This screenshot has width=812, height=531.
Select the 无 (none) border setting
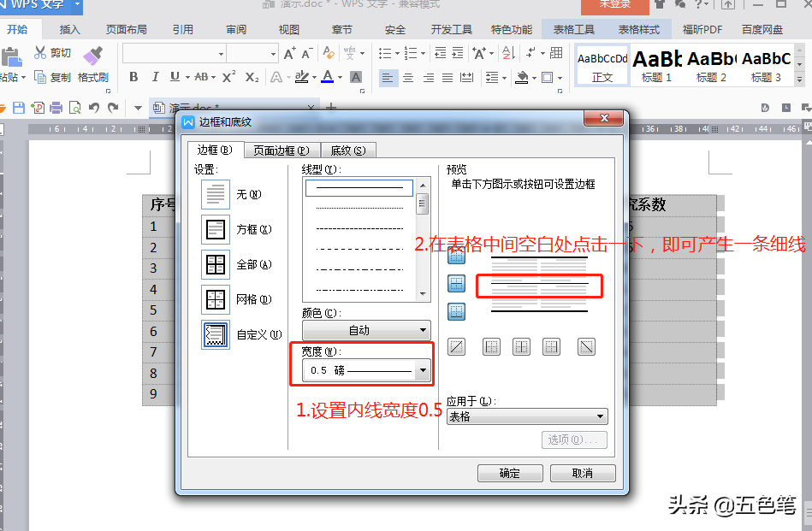pyautogui.click(x=216, y=195)
